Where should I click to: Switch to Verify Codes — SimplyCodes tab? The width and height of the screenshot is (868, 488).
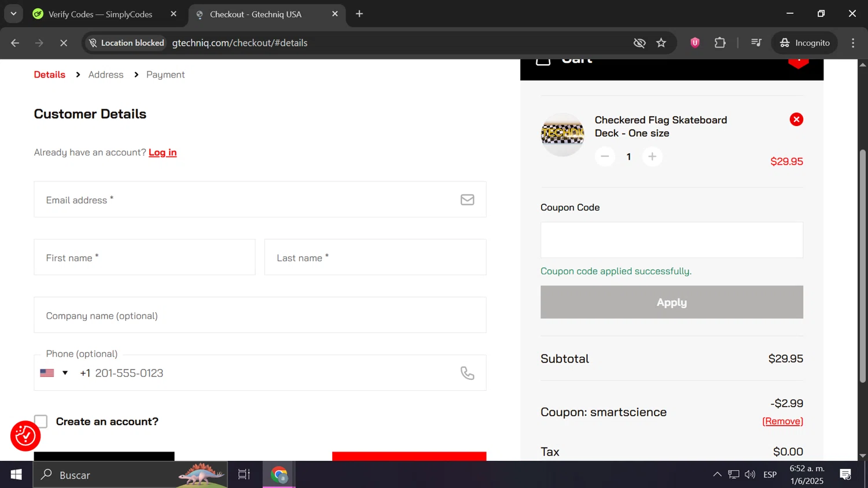pyautogui.click(x=100, y=14)
